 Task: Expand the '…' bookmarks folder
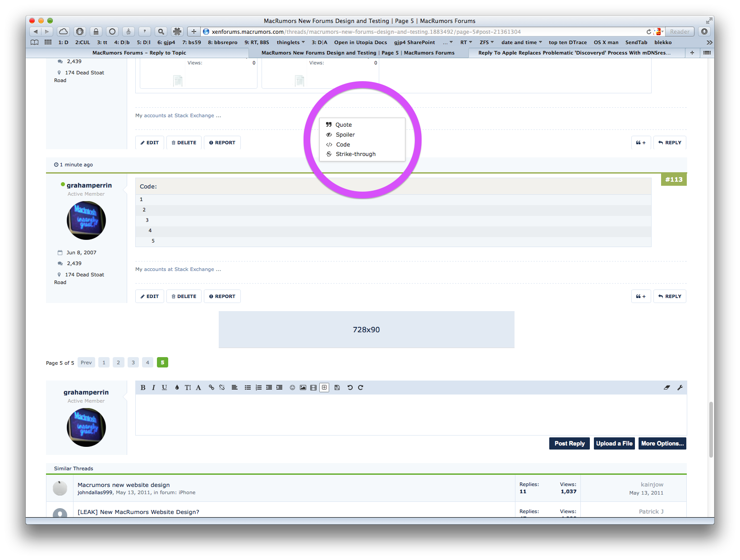point(448,42)
